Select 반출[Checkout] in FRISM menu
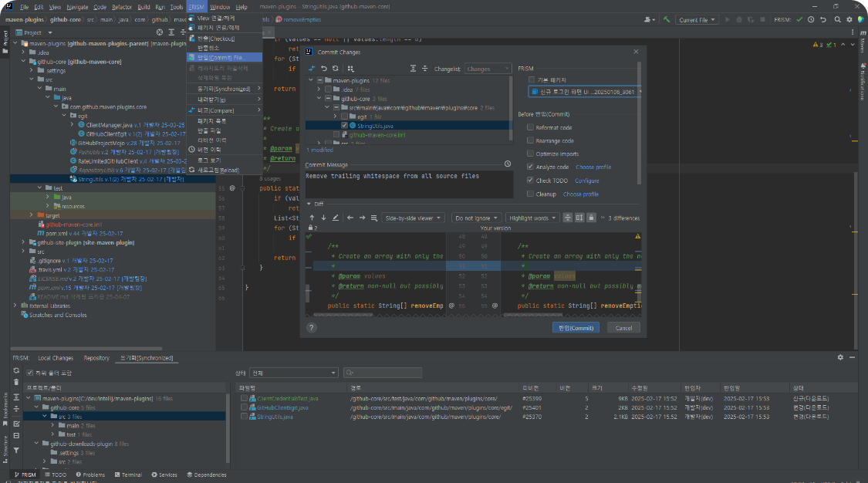The height and width of the screenshot is (483, 868). pyautogui.click(x=225, y=39)
